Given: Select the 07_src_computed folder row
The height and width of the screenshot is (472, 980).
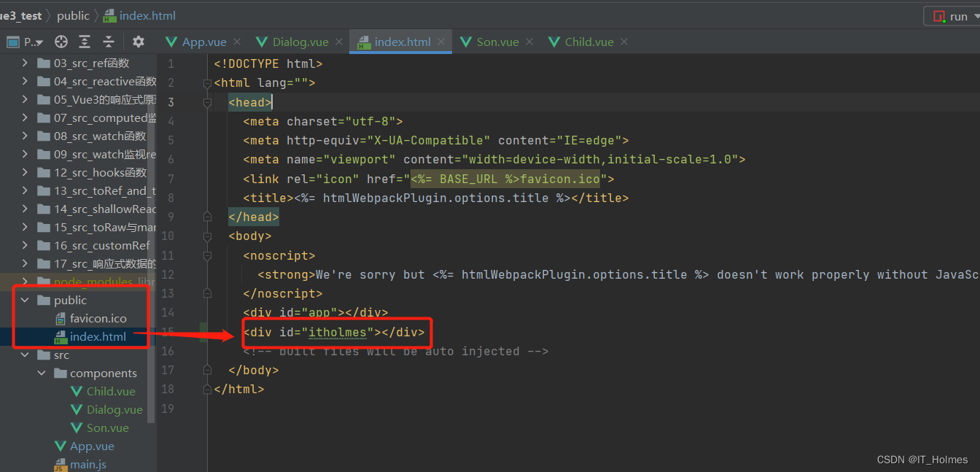Looking at the screenshot, I should (x=78, y=117).
